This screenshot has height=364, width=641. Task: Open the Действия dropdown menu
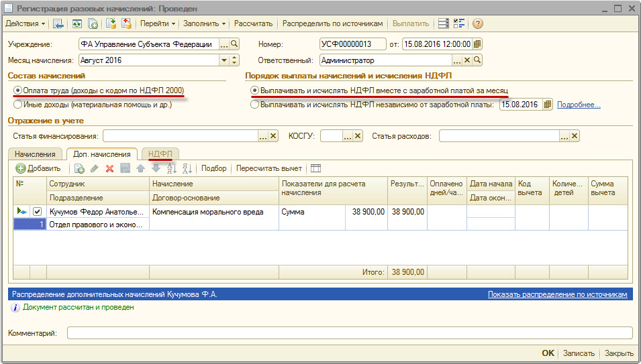(x=26, y=23)
